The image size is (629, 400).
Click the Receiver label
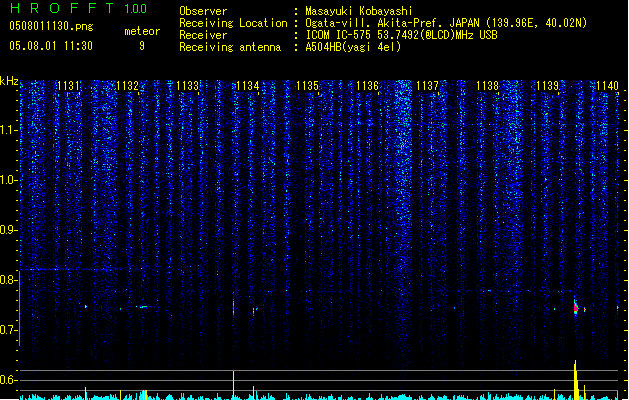[203, 35]
